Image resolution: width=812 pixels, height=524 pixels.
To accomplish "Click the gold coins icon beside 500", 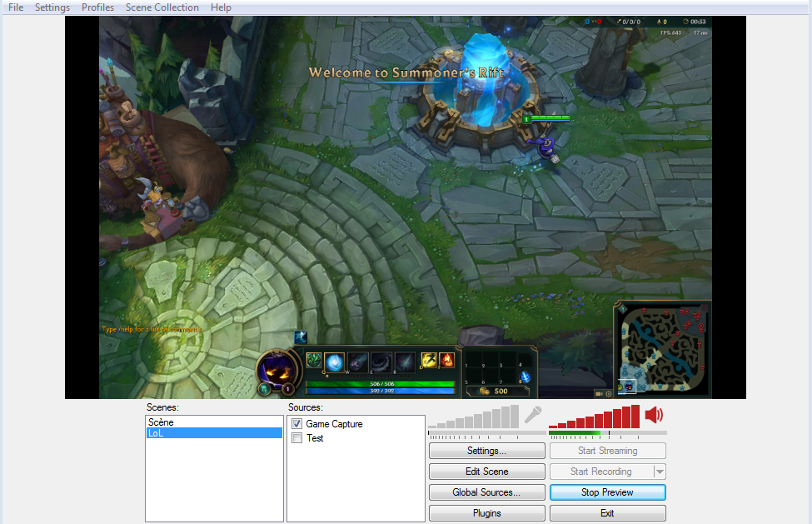I will 485,391.
